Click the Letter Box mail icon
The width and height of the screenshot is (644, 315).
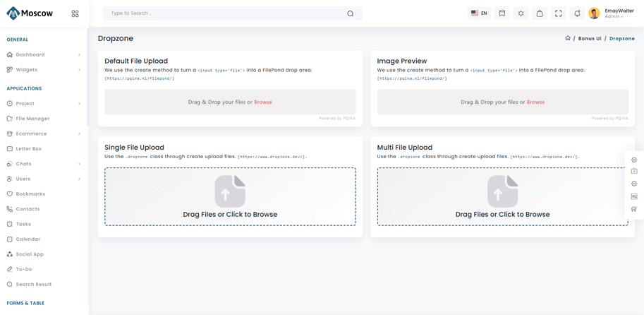click(10, 149)
